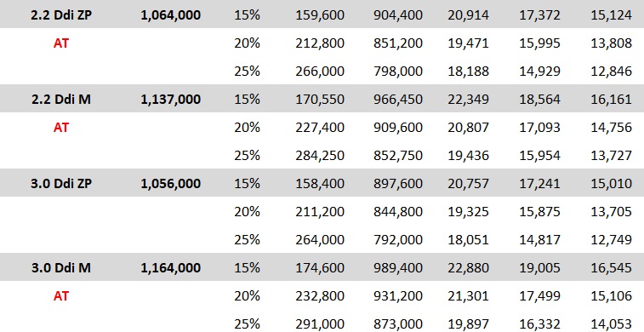Image resolution: width=644 pixels, height=332 pixels.
Task: Click the 1,164,000 price cell
Action: tap(170, 268)
